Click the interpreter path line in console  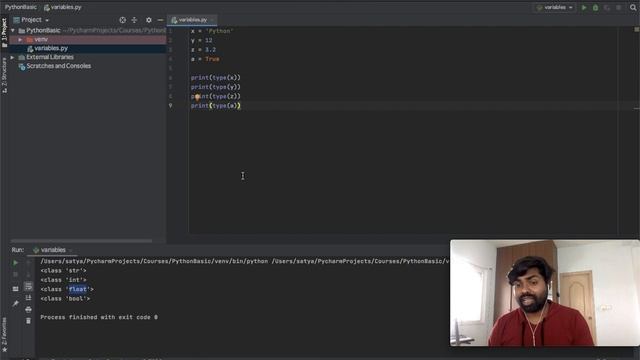coord(244,261)
